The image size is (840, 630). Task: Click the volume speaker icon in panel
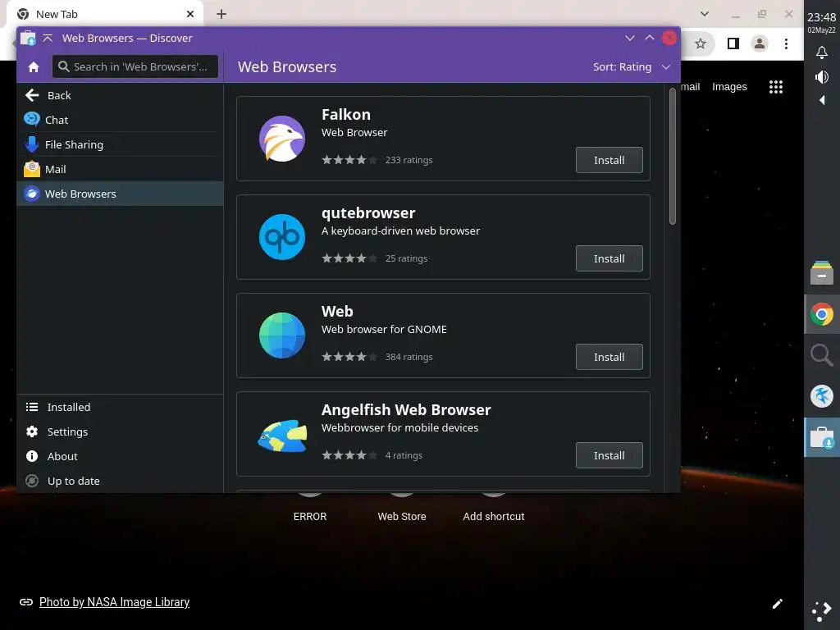(822, 77)
